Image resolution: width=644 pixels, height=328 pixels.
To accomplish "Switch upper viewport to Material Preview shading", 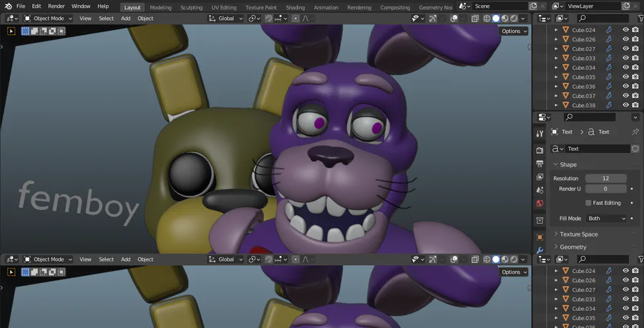I will coord(504,19).
